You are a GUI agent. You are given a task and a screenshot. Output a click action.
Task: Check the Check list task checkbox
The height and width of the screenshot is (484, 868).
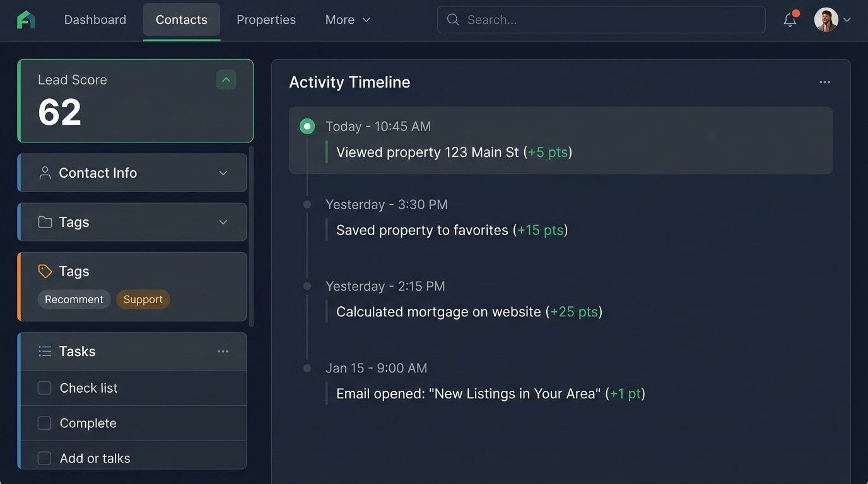(x=44, y=388)
